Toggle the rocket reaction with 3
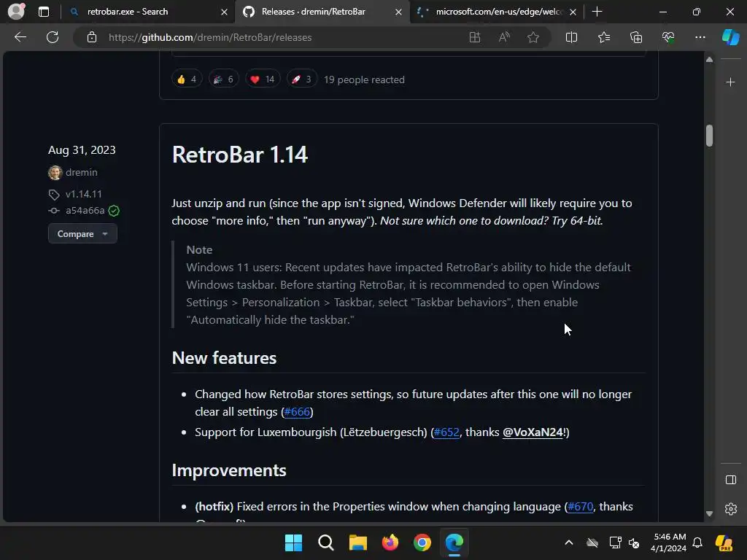 tap(301, 79)
